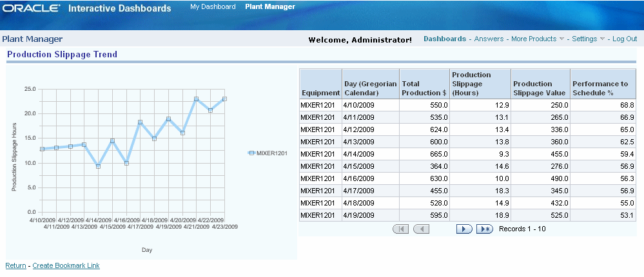Click MIXER1201 cell in 4/10/2009 row
Screen dimensions: 644x277
320,105
